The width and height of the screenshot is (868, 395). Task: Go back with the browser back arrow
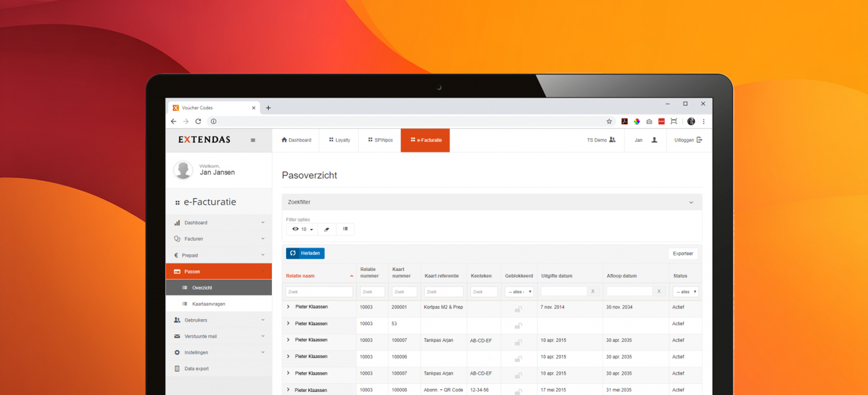click(x=173, y=122)
